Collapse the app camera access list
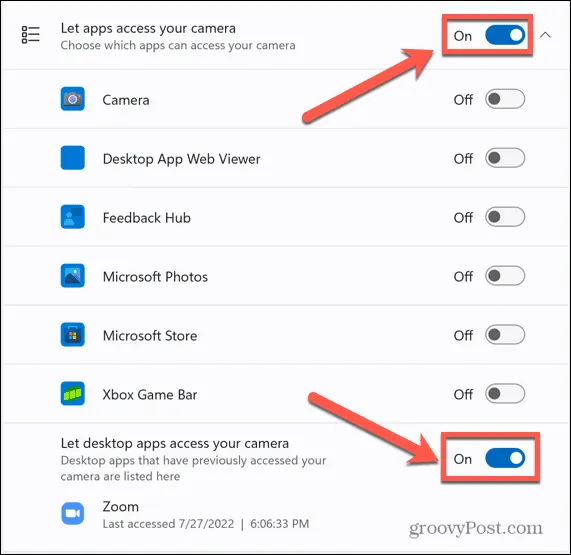The height and width of the screenshot is (555, 571). tap(545, 35)
